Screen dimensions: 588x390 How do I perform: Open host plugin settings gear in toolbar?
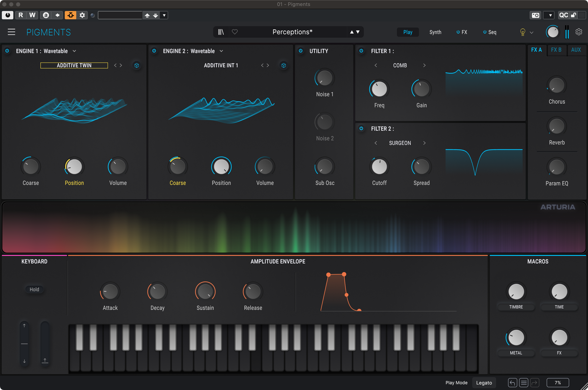(x=82, y=15)
